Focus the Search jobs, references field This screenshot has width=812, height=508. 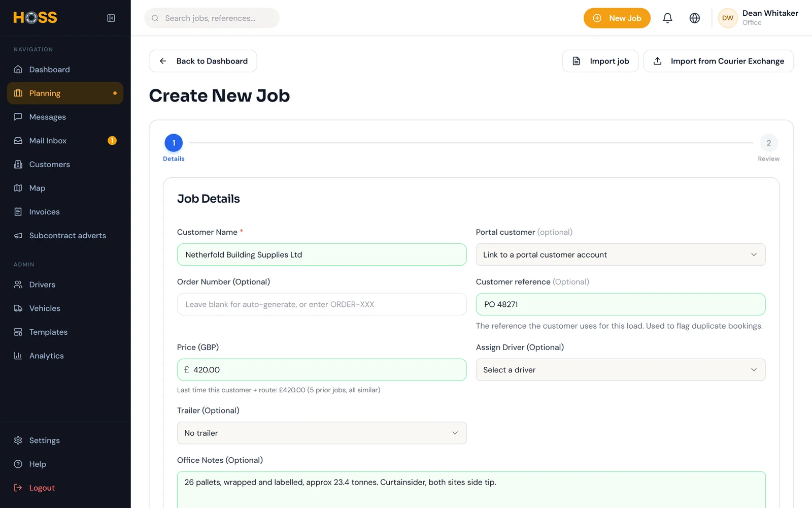coord(212,18)
